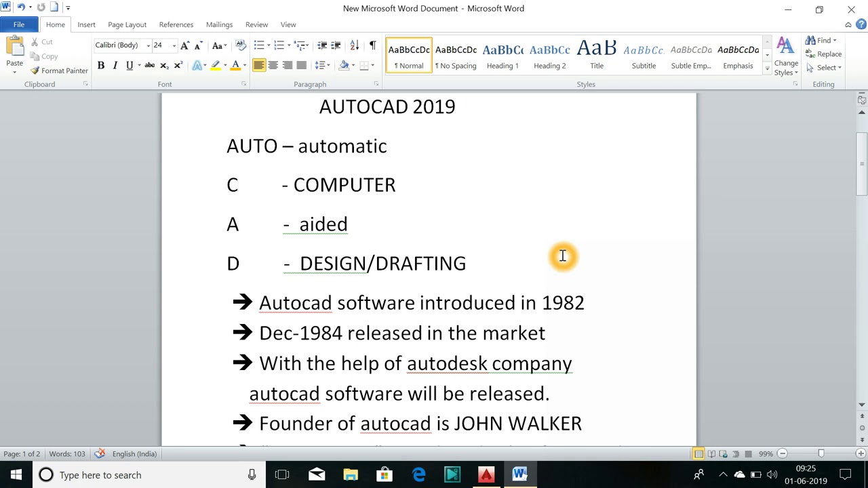The height and width of the screenshot is (488, 868).
Task: Click the zoom slider handle
Action: coord(821,453)
